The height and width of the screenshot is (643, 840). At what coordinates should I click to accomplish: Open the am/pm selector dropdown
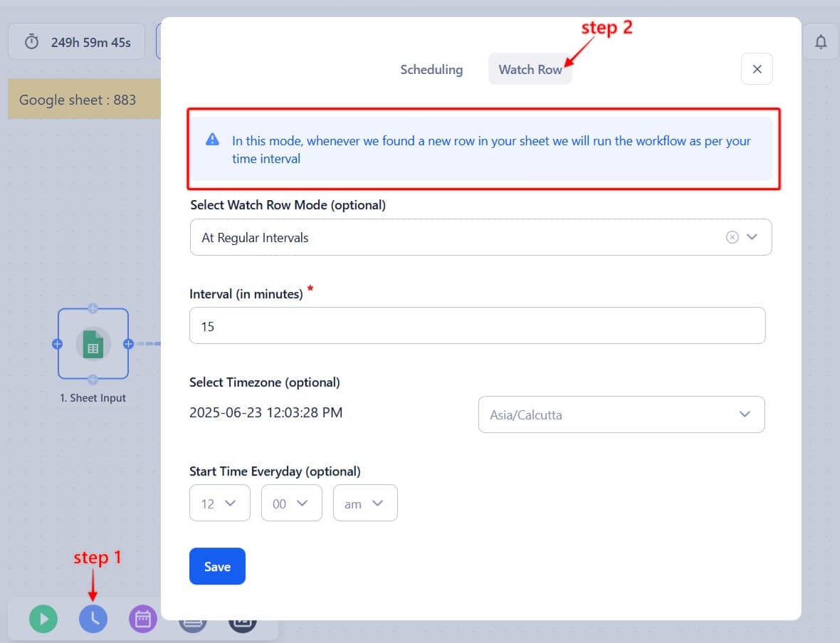point(365,503)
